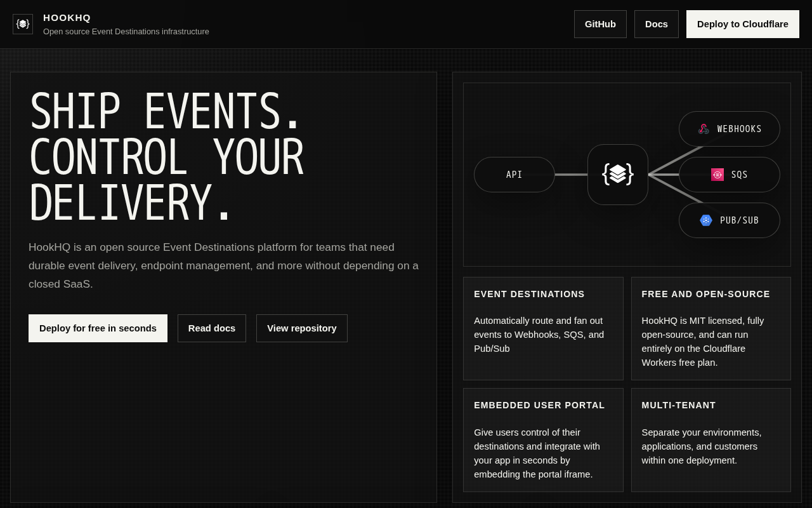Open the Docs page

pos(657,24)
